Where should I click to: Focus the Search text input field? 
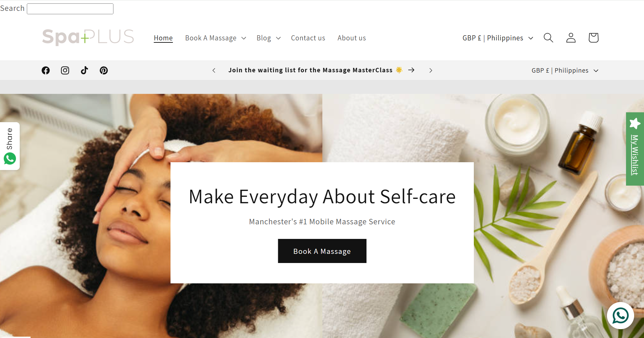(x=70, y=9)
